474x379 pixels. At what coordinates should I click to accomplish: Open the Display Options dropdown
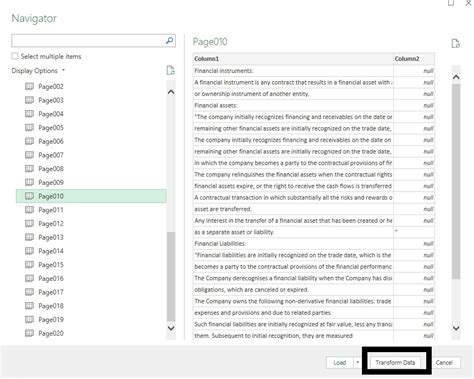click(38, 71)
